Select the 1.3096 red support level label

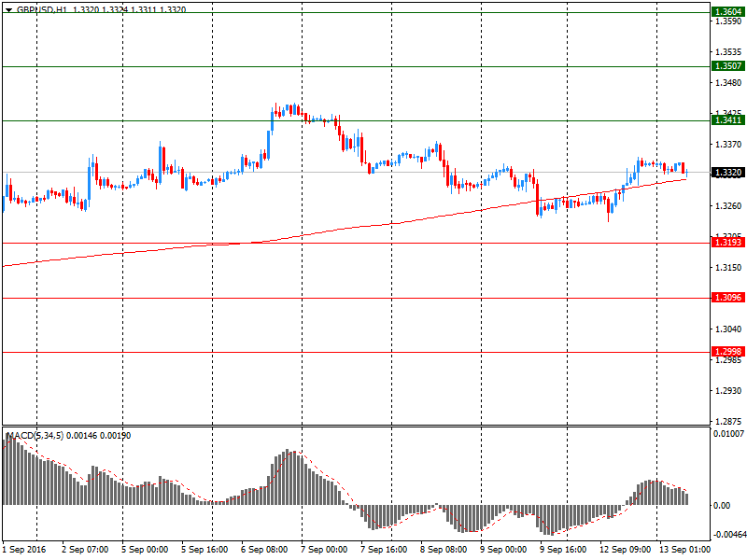coord(728,297)
